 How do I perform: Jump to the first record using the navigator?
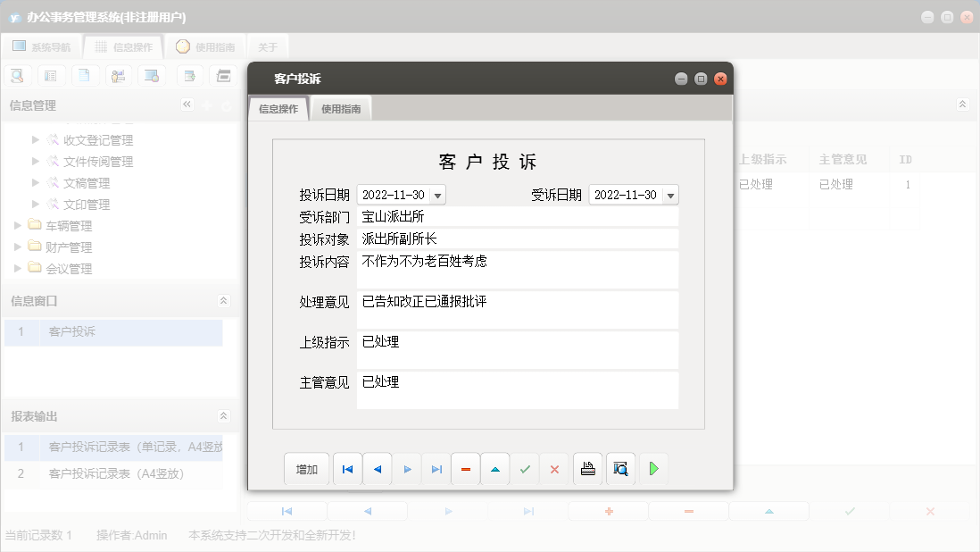tap(347, 468)
